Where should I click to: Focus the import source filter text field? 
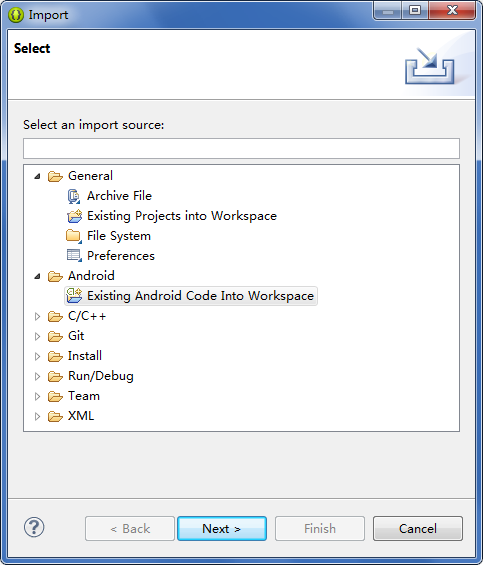point(242,148)
